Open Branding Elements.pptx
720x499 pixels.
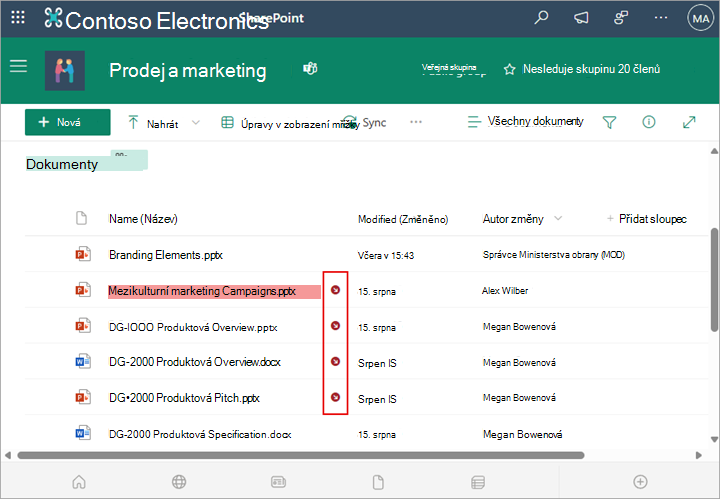click(x=166, y=255)
